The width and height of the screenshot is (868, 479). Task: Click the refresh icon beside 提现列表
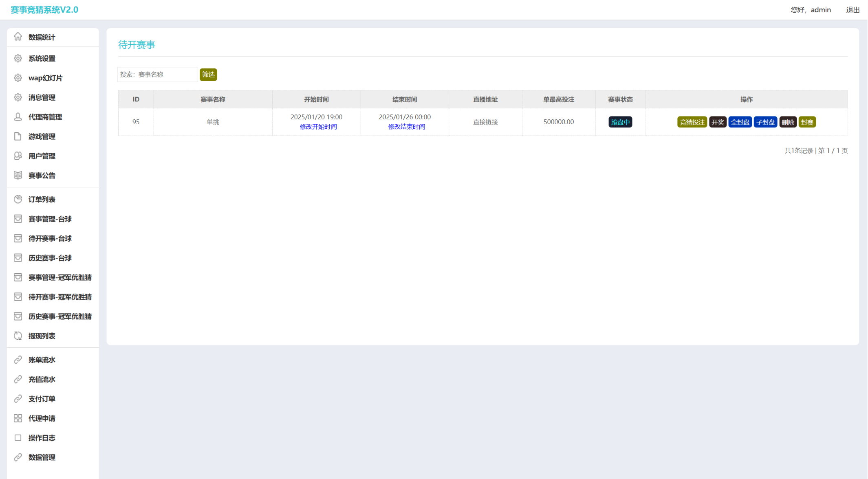point(18,336)
